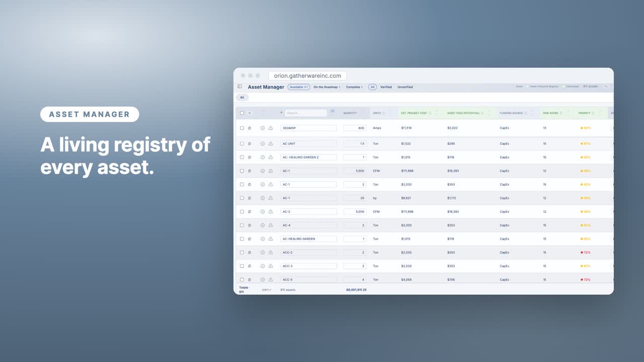
Task: Click the Search field in the table header
Action: tap(306, 113)
